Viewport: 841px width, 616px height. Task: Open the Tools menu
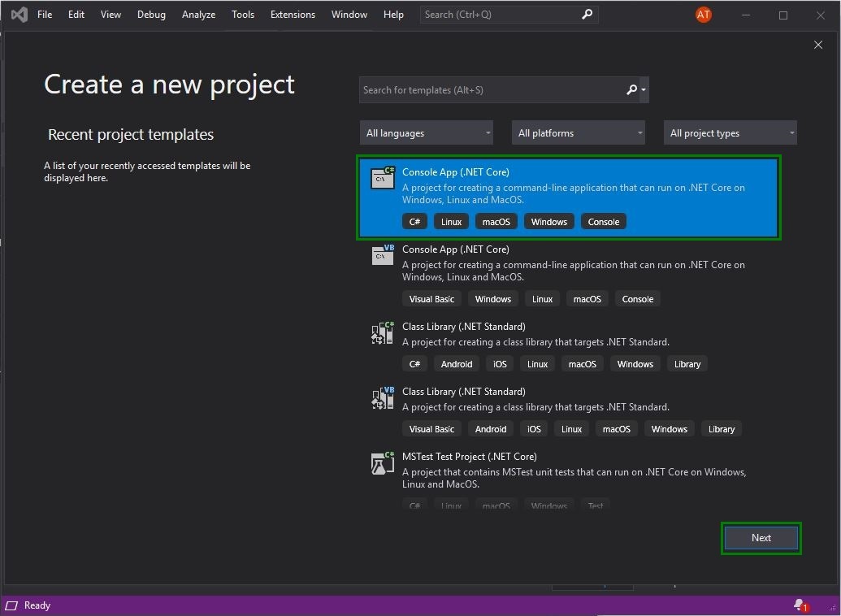[x=243, y=15]
